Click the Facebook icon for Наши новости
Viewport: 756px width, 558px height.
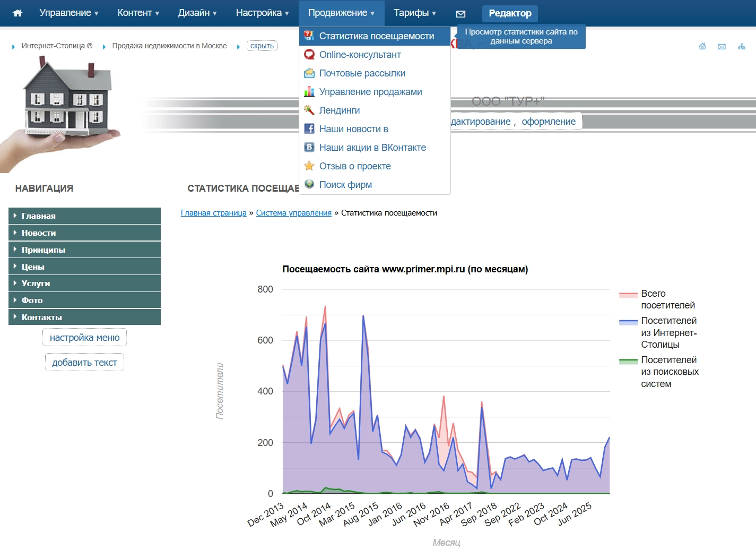pos(309,129)
